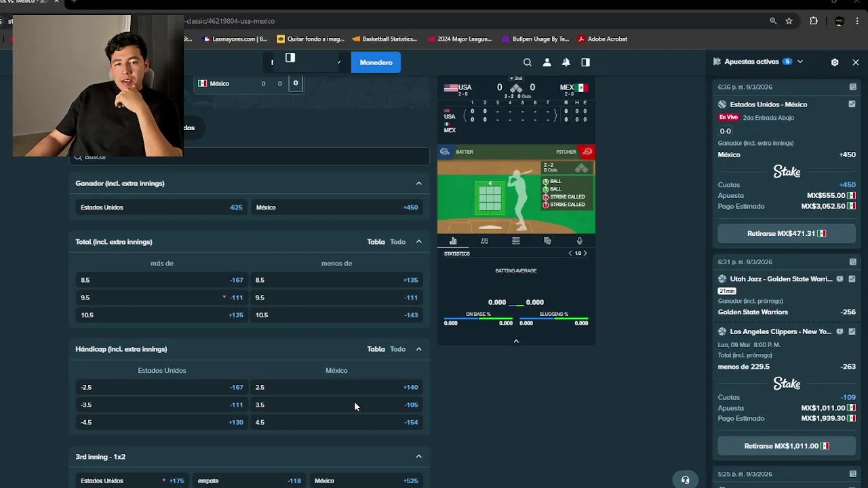868x488 pixels.
Task: Pick México 4.5 handicap at -154
Action: pos(337,422)
